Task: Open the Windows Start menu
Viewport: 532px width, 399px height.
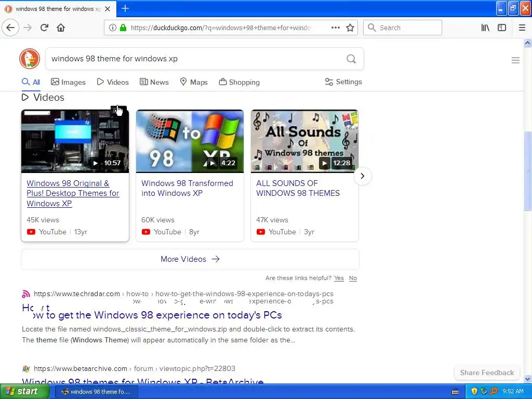Action: tap(24, 391)
